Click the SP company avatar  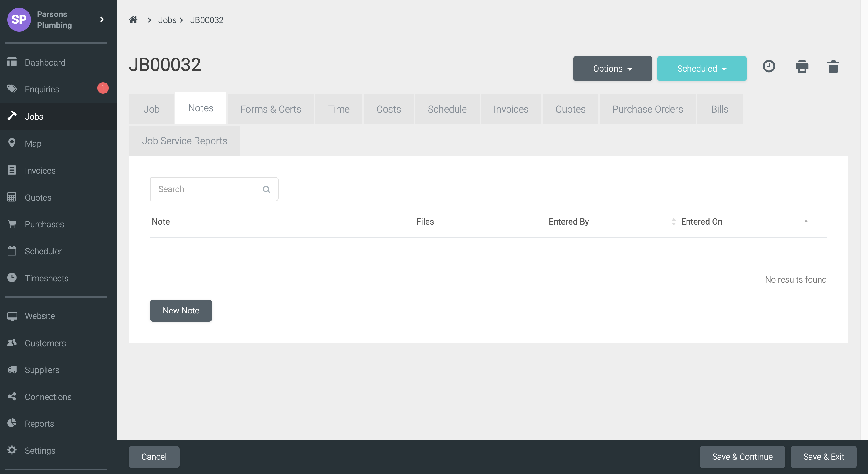pyautogui.click(x=19, y=19)
